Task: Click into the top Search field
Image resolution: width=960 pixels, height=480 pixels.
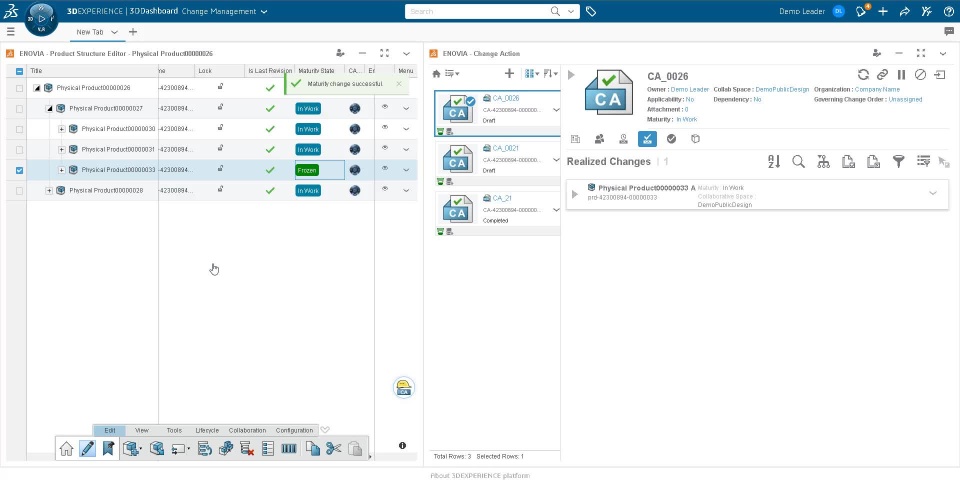Action: pyautogui.click(x=479, y=11)
